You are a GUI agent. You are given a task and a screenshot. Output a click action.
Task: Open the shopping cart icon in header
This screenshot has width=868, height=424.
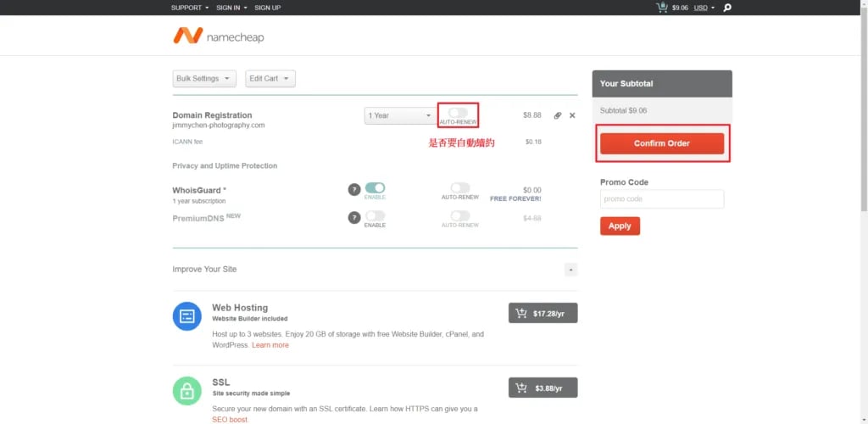[x=661, y=7]
